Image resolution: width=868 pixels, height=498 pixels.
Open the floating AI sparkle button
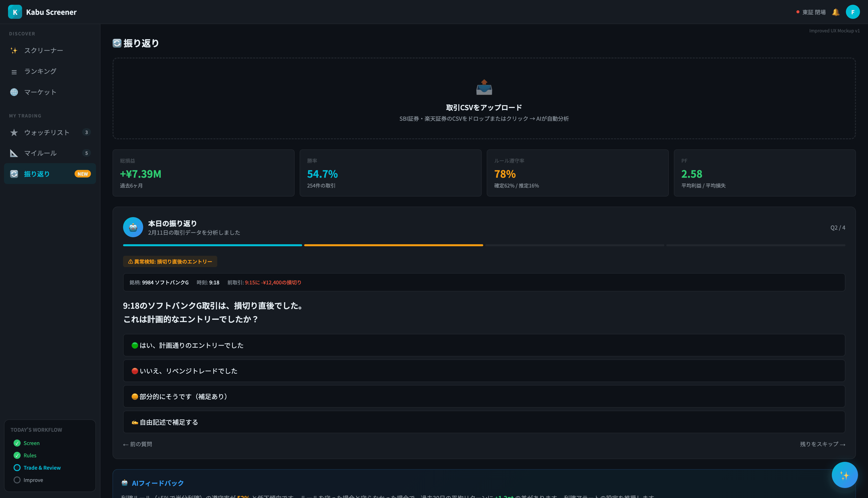click(x=844, y=475)
